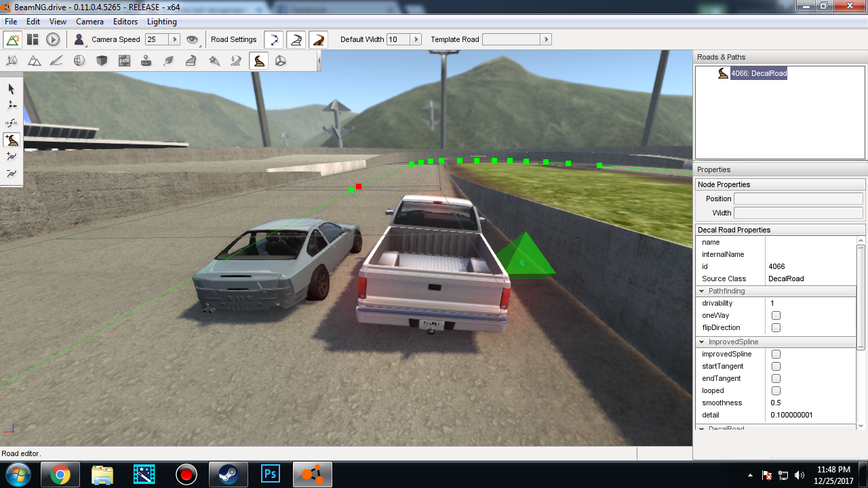
Task: Select the red road node marker
Action: point(359,186)
